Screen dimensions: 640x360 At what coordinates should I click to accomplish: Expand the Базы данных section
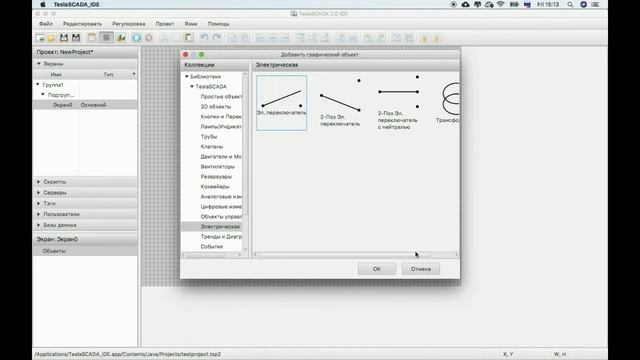coord(39,225)
